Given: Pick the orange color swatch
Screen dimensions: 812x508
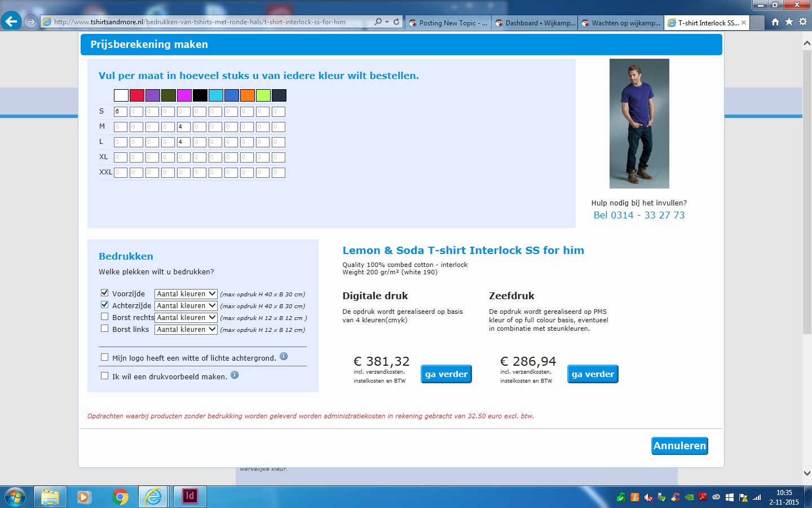Looking at the screenshot, I should pyautogui.click(x=248, y=95).
